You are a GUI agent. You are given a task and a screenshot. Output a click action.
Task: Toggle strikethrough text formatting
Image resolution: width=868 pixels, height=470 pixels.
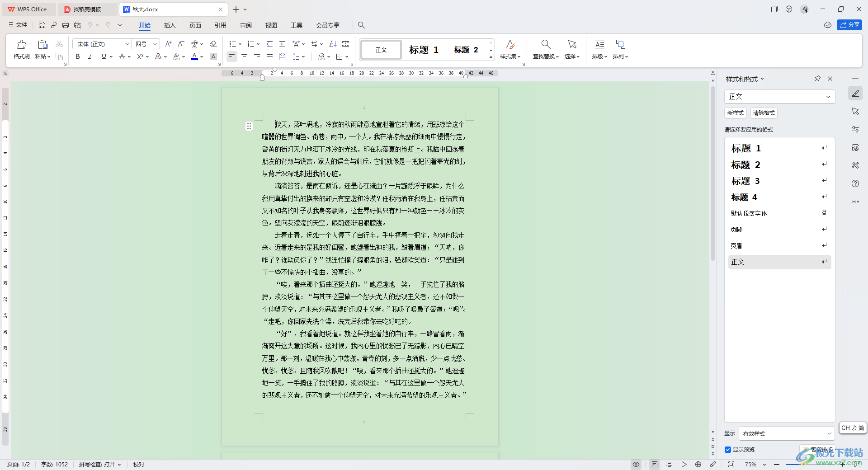click(x=122, y=56)
